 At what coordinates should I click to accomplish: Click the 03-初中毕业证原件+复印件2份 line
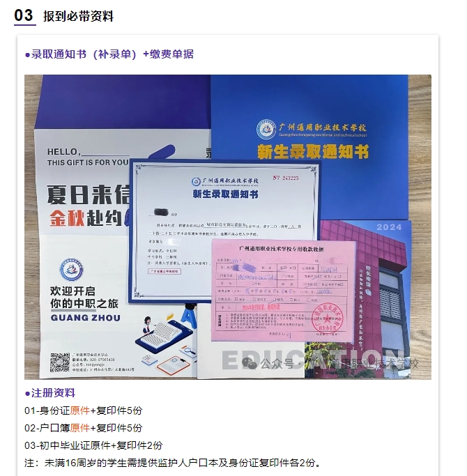[93, 445]
